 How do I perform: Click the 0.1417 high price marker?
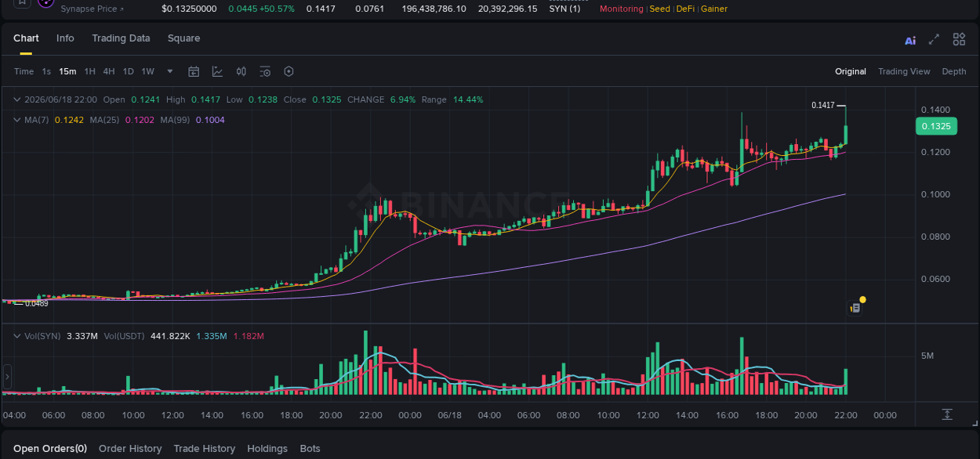click(822, 105)
